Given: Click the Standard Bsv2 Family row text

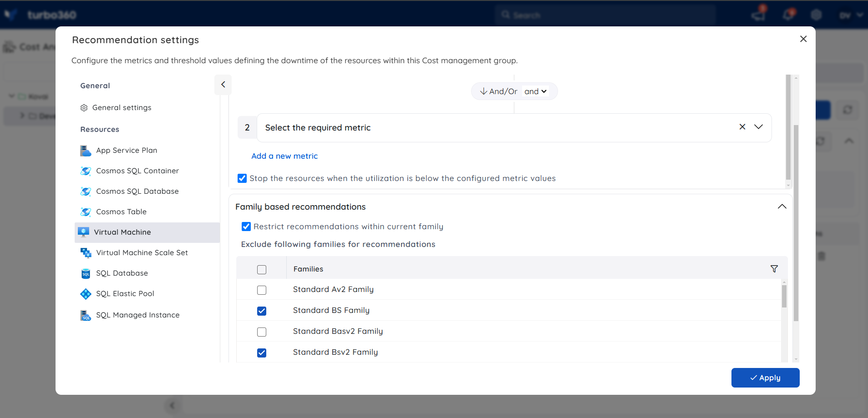Looking at the screenshot, I should (x=335, y=352).
